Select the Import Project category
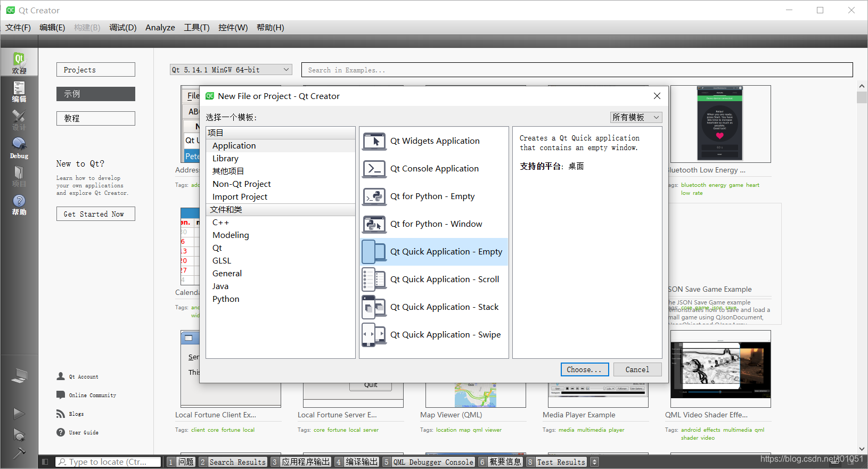Image resolution: width=868 pixels, height=469 pixels. [x=281, y=197]
